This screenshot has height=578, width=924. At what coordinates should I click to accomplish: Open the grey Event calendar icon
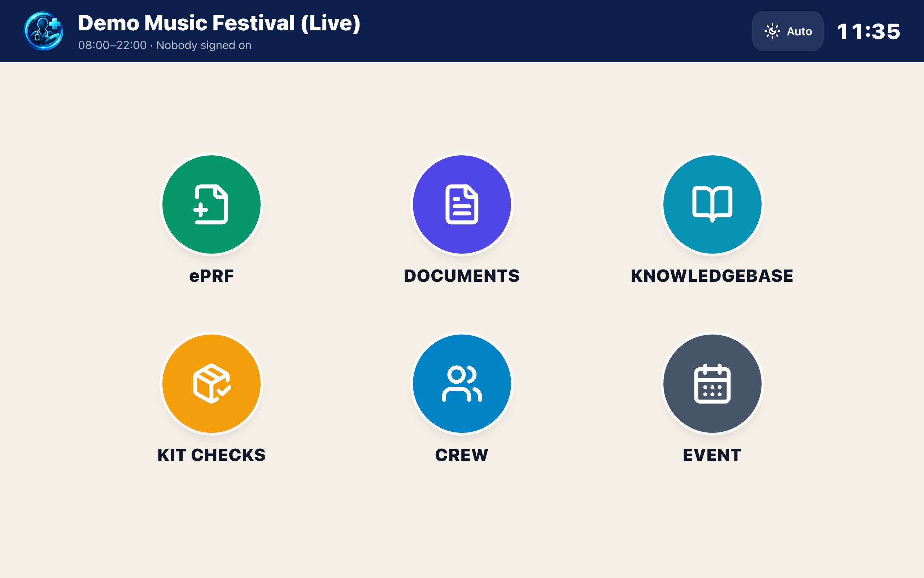[712, 383]
